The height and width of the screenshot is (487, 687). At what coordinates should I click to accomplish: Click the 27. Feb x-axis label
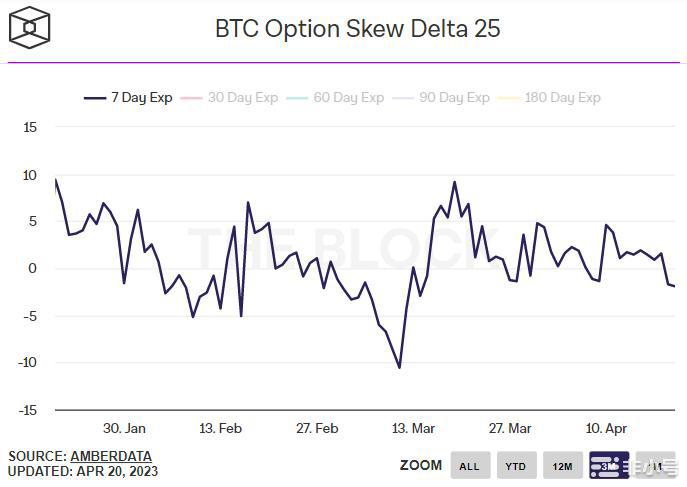tap(317, 428)
